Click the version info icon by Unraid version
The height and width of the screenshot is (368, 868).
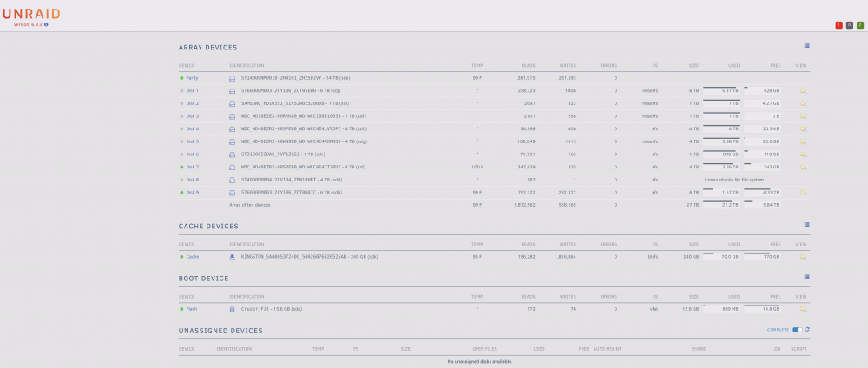[46, 24]
